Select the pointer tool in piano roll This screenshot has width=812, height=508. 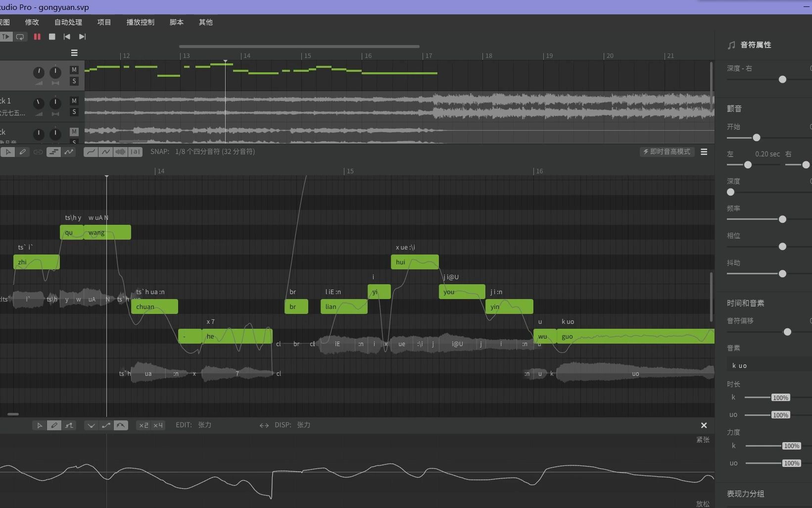pyautogui.click(x=7, y=152)
